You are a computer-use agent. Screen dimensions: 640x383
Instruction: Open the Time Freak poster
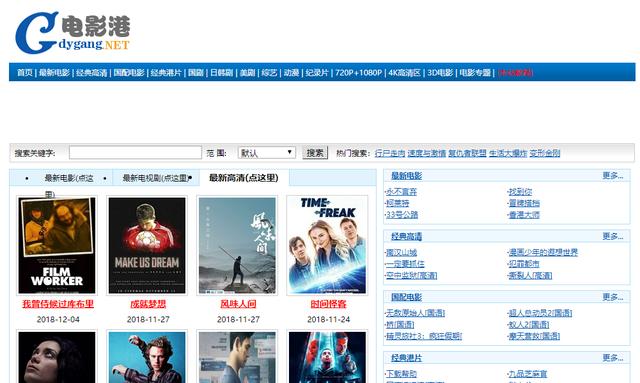click(327, 245)
